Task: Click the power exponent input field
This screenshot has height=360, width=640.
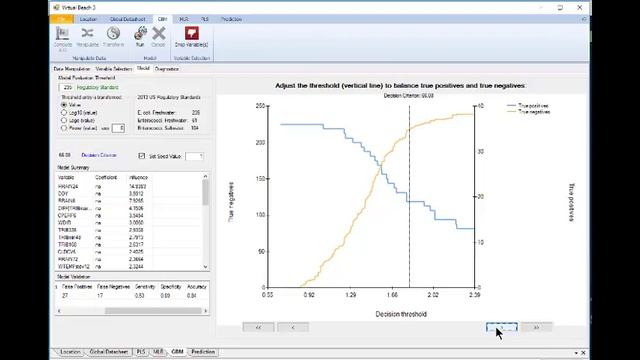Action: click(118, 128)
